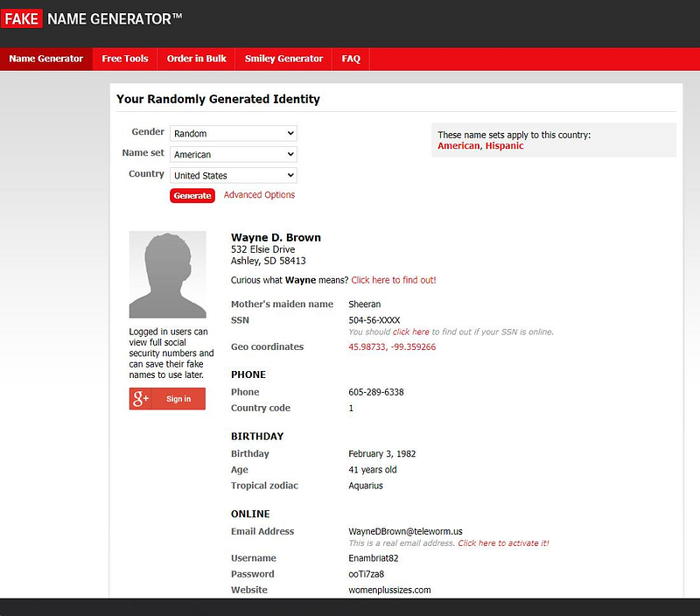Screen dimensions: 700x616
Task: Click the birthday February 3, 1982
Action: click(x=382, y=453)
